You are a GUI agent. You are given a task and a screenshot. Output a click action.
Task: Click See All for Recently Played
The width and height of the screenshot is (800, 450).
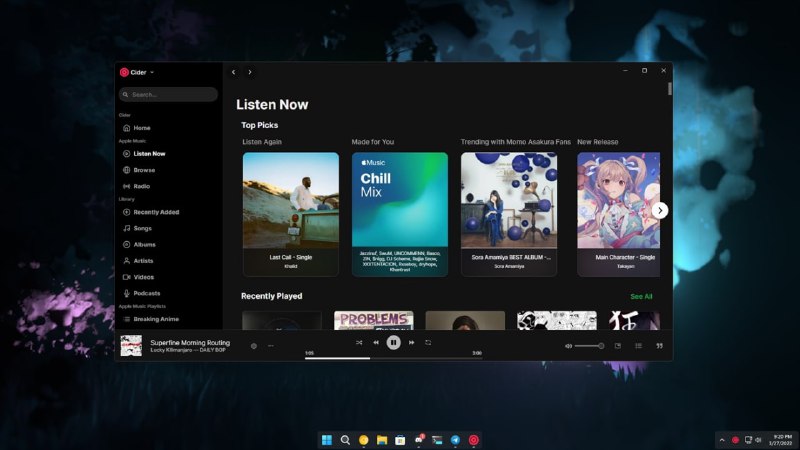coord(641,296)
